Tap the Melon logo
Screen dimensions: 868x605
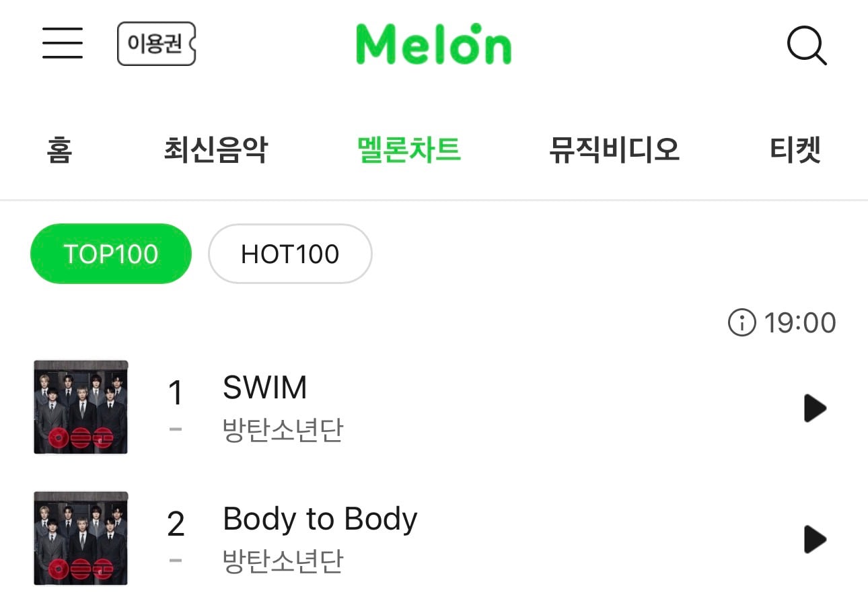[x=433, y=44]
